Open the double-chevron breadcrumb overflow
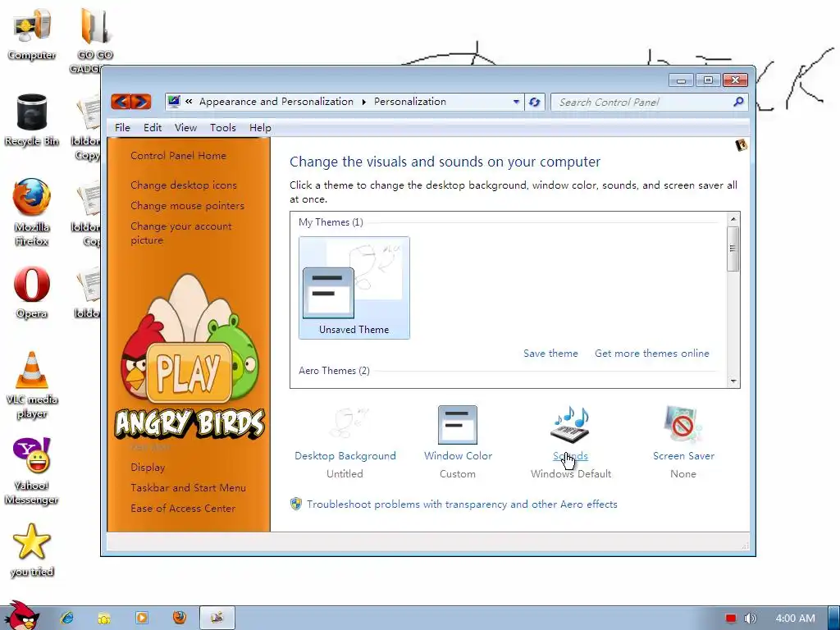Image resolution: width=840 pixels, height=630 pixels. click(x=189, y=101)
